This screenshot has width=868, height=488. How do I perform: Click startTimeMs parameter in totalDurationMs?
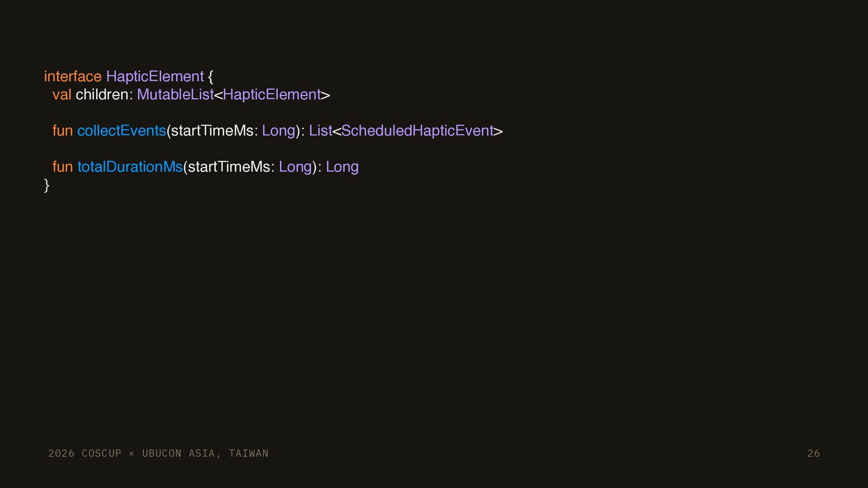coord(229,167)
